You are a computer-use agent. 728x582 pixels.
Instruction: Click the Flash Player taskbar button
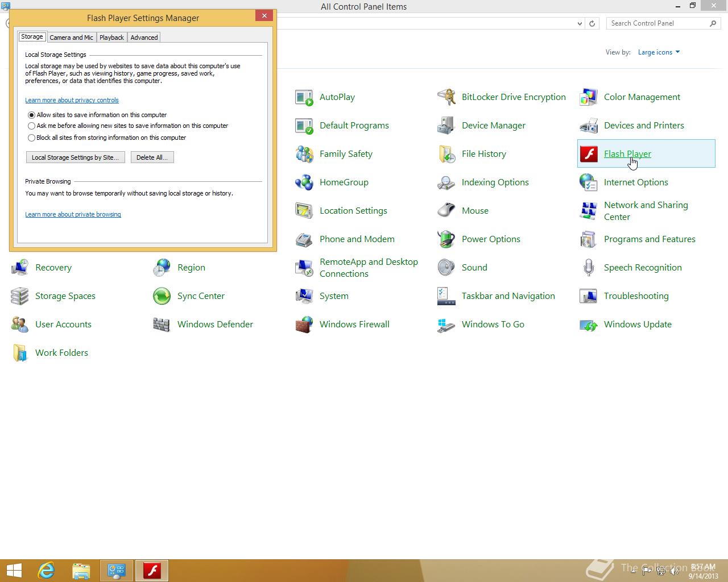tap(152, 571)
